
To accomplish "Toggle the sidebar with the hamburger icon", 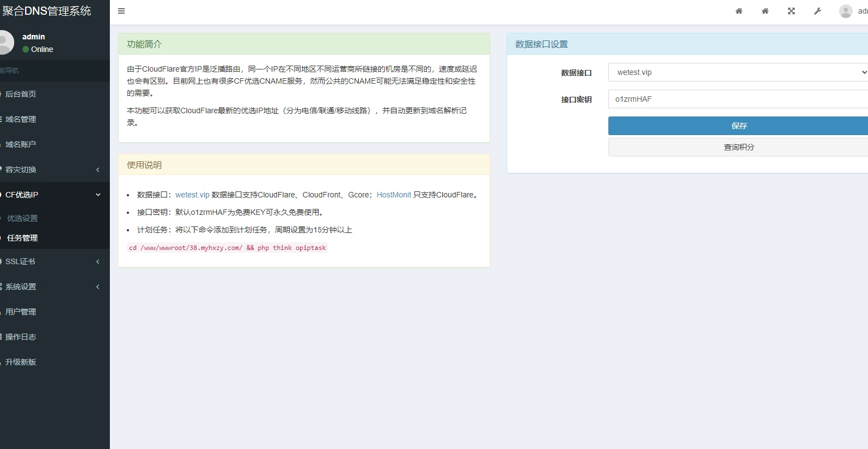I will coord(121,11).
